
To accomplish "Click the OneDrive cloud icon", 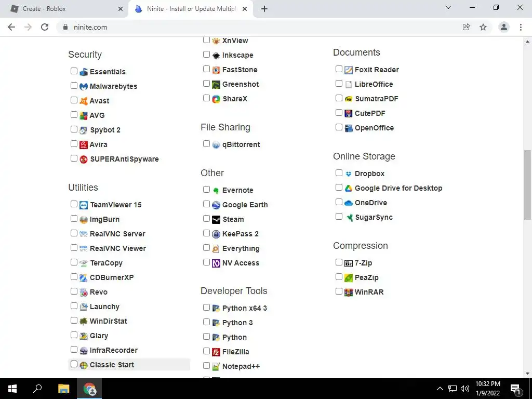I will (349, 203).
